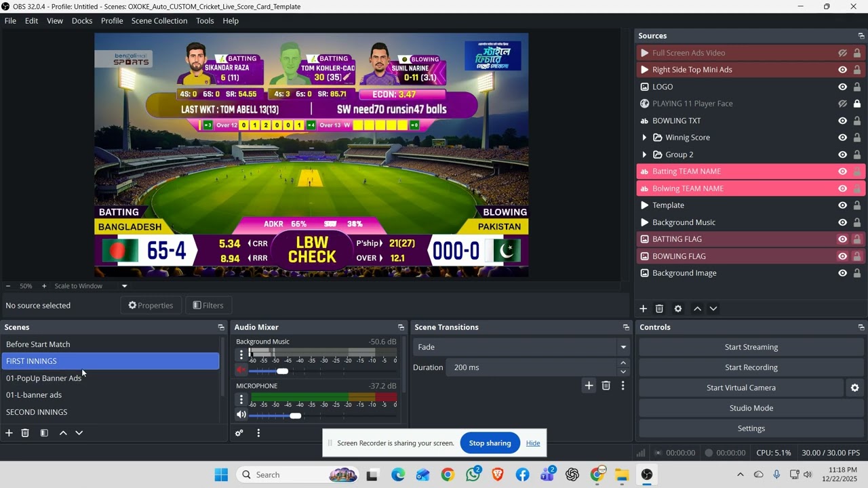Hide the BOWLING TXT source
This screenshot has height=488, width=868.
point(842,121)
